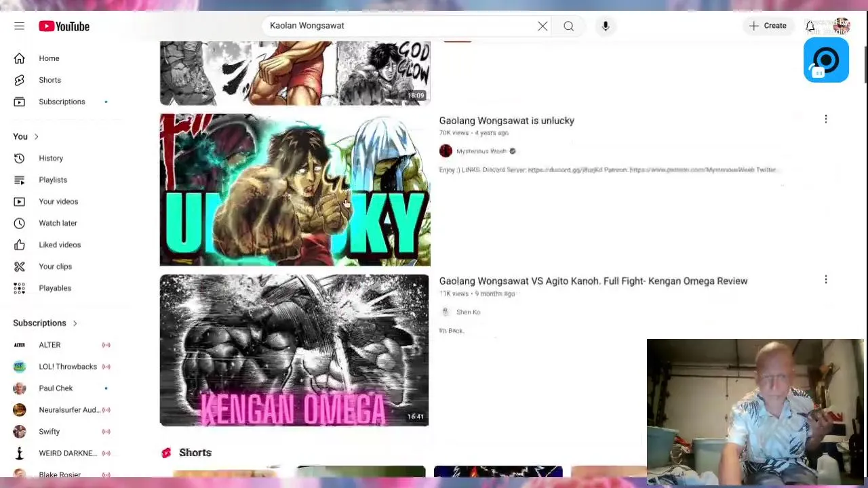The height and width of the screenshot is (488, 868).
Task: Open the account avatar menu
Action: point(842,26)
